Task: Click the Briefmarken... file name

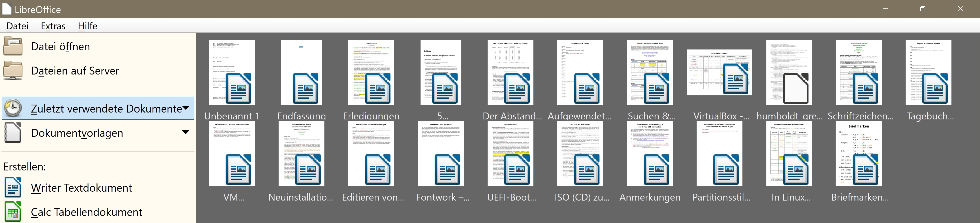Action: (x=860, y=197)
